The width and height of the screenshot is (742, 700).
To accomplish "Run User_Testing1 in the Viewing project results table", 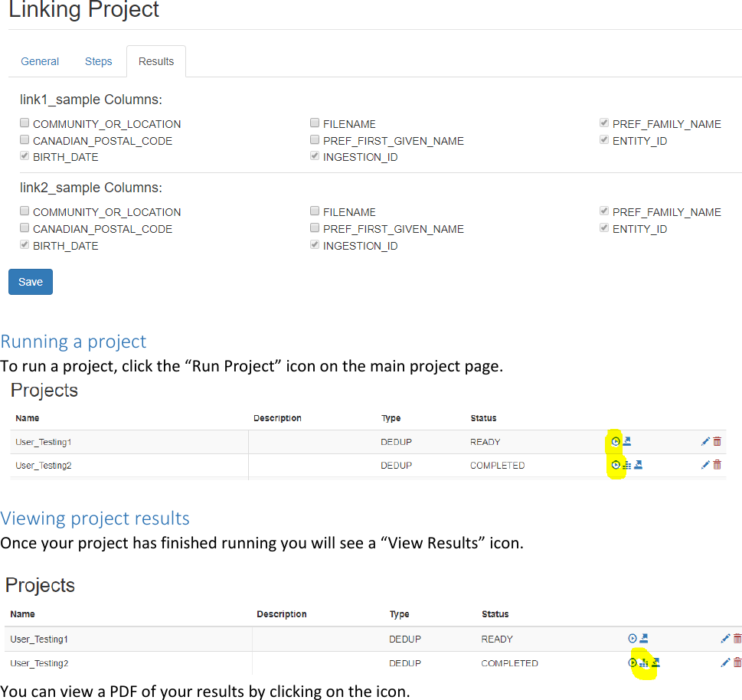I will coord(632,638).
